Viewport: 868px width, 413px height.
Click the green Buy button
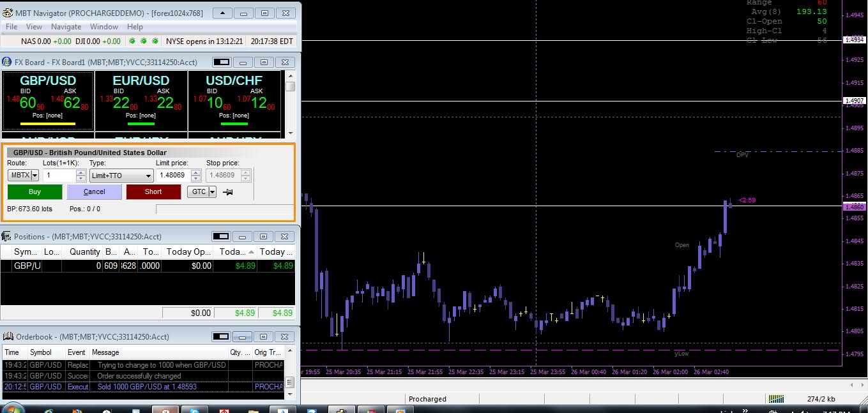[x=34, y=191]
